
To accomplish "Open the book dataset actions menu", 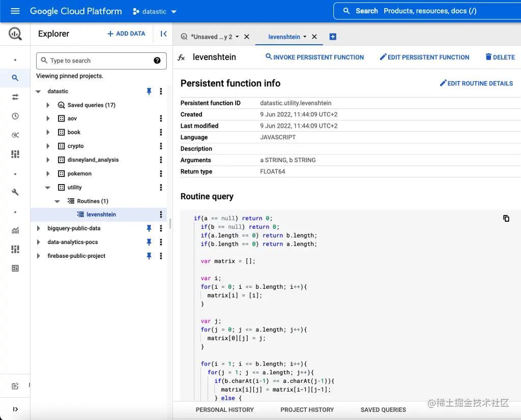I will coord(161,132).
